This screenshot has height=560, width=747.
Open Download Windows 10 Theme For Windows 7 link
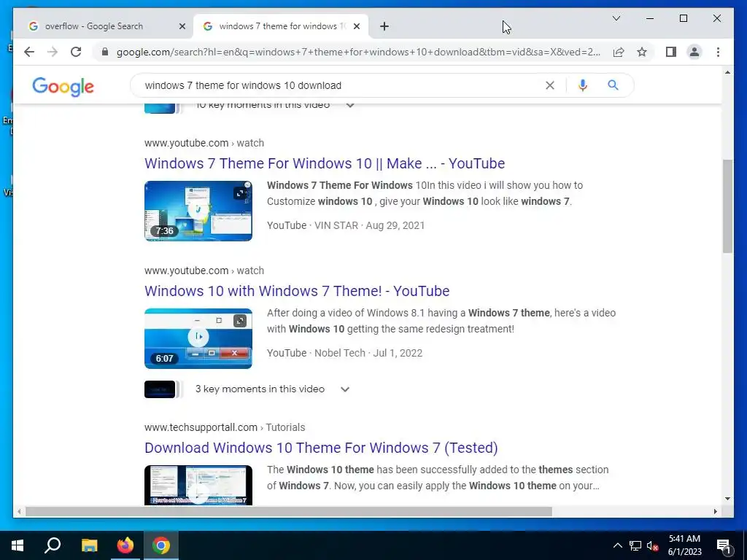click(321, 448)
